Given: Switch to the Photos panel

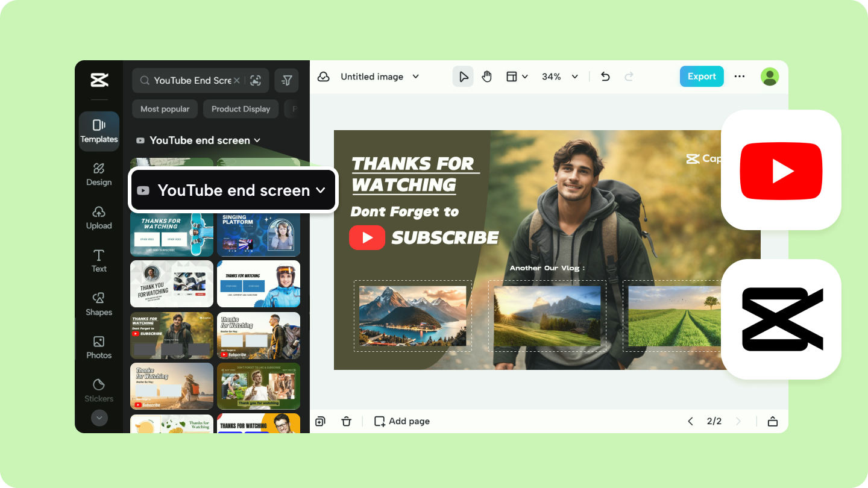Looking at the screenshot, I should point(98,348).
